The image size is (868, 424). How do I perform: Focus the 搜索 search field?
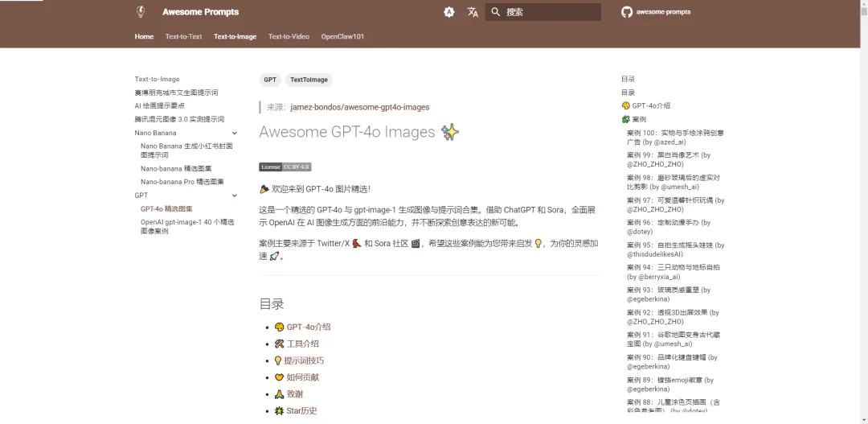click(543, 12)
